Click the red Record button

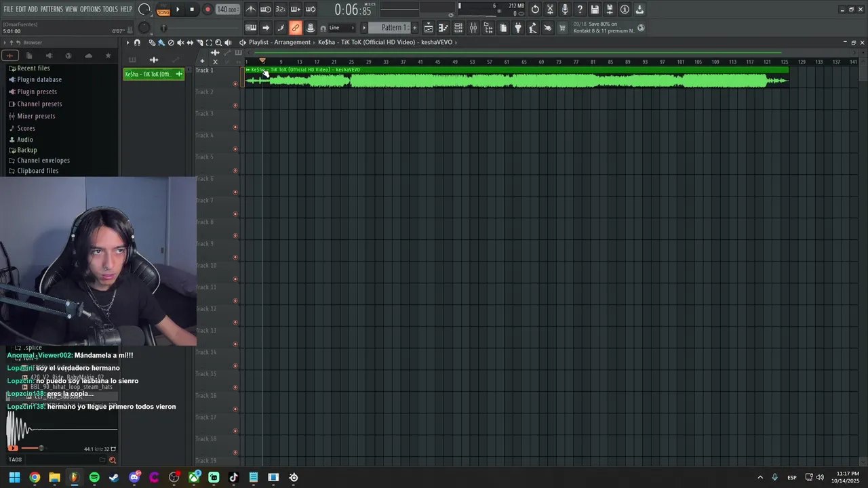pyautogui.click(x=208, y=9)
